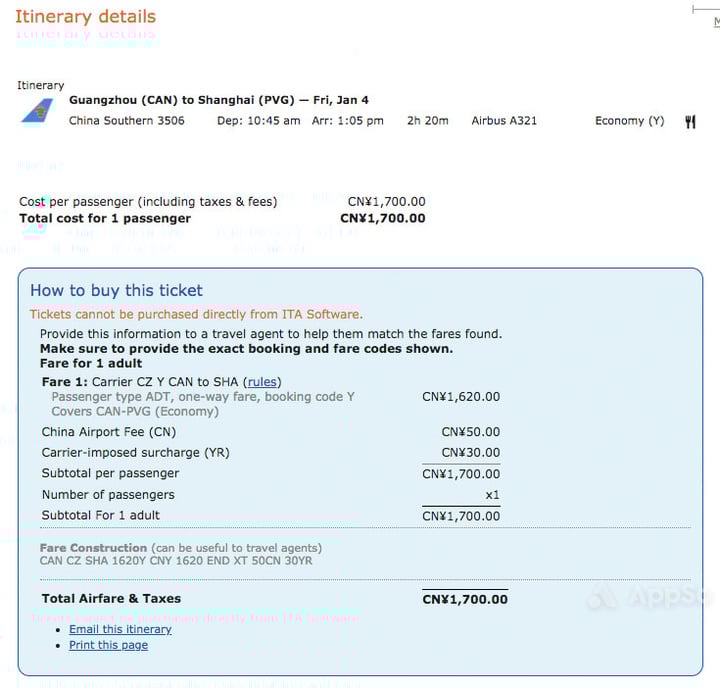This screenshot has height=688, width=720.
Task: Click Print this page link
Action: pyautogui.click(x=108, y=645)
